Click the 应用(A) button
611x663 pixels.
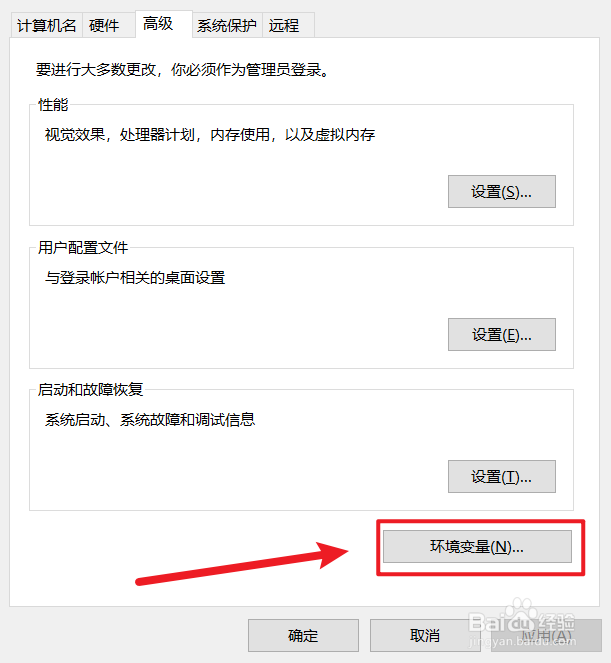546,635
